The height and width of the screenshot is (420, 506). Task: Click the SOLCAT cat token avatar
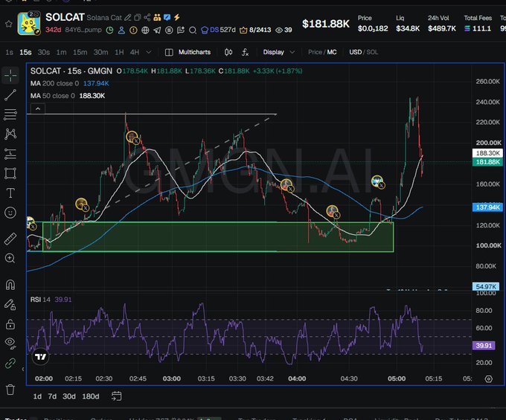coord(29,23)
